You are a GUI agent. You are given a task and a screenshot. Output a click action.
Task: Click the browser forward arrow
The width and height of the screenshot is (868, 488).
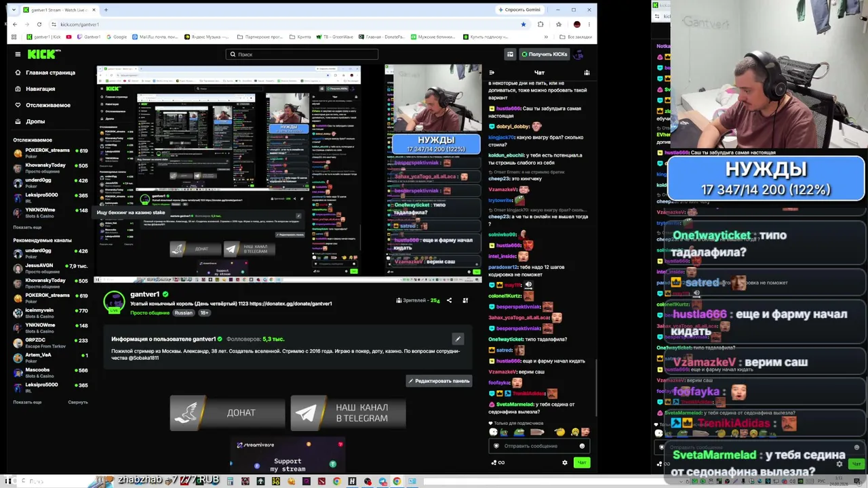(27, 24)
